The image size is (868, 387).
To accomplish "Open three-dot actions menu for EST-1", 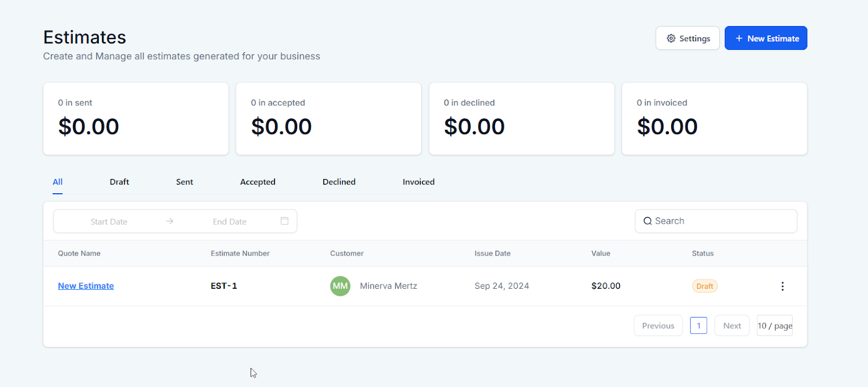I will tap(782, 286).
